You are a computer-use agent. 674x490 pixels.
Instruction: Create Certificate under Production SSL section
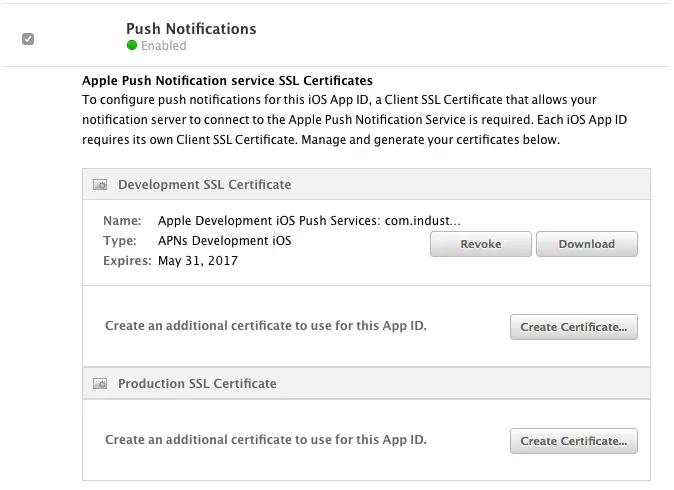[573, 441]
